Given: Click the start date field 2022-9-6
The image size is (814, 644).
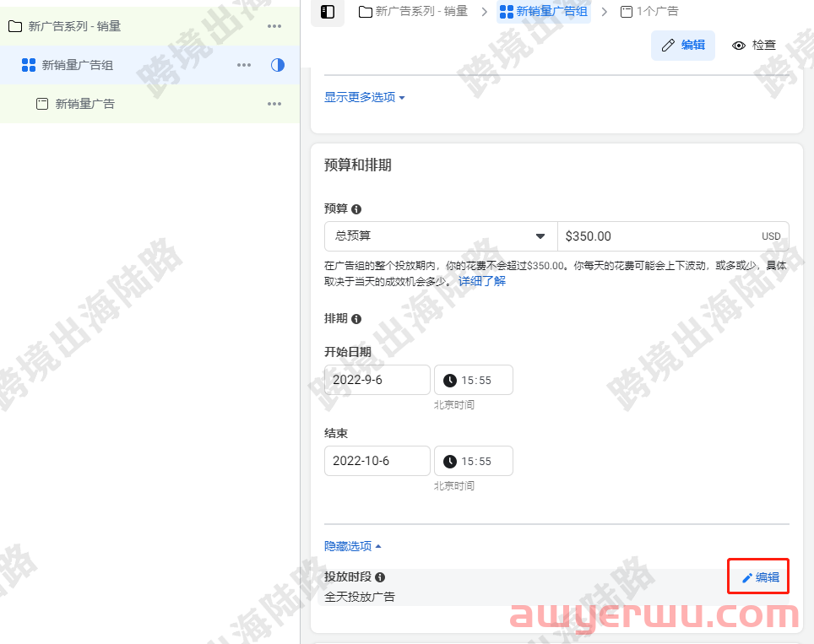Looking at the screenshot, I should pyautogui.click(x=377, y=380).
